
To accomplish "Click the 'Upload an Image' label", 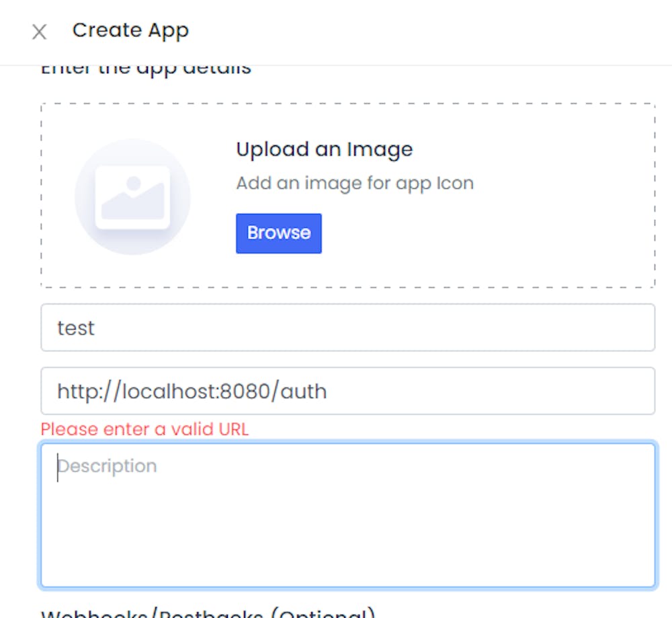I will coord(325,149).
